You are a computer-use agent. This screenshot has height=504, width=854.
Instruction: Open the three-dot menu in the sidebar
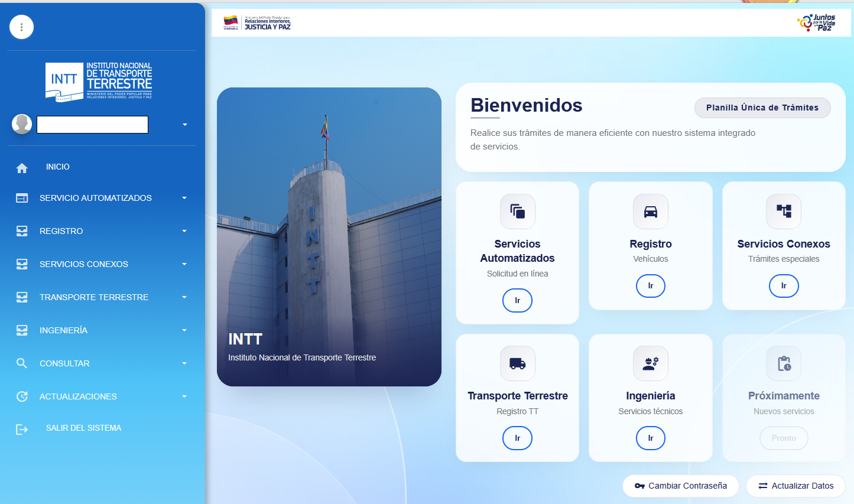click(x=21, y=27)
